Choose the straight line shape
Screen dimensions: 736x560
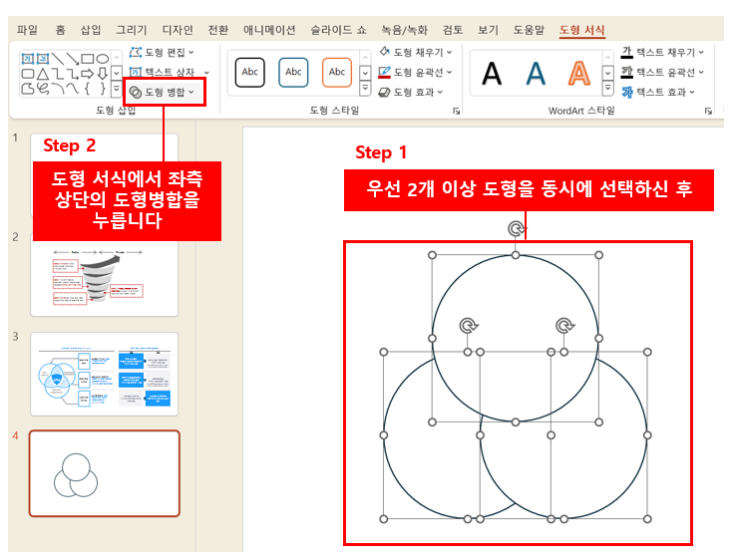point(58,59)
